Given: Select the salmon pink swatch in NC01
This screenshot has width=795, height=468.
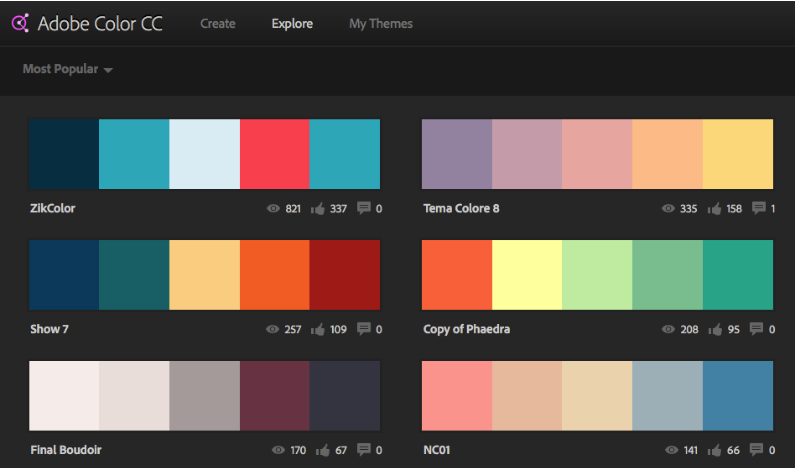Looking at the screenshot, I should tap(457, 395).
